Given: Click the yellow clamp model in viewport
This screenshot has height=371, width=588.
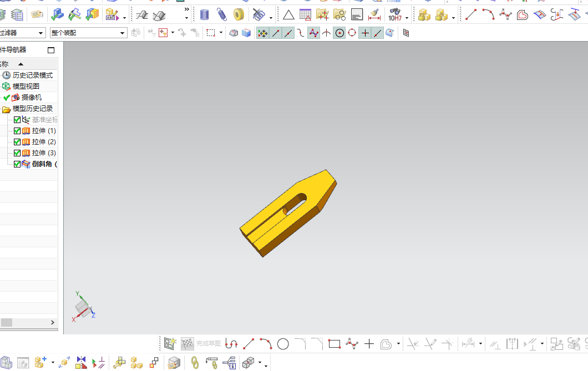Looking at the screenshot, I should tap(288, 214).
